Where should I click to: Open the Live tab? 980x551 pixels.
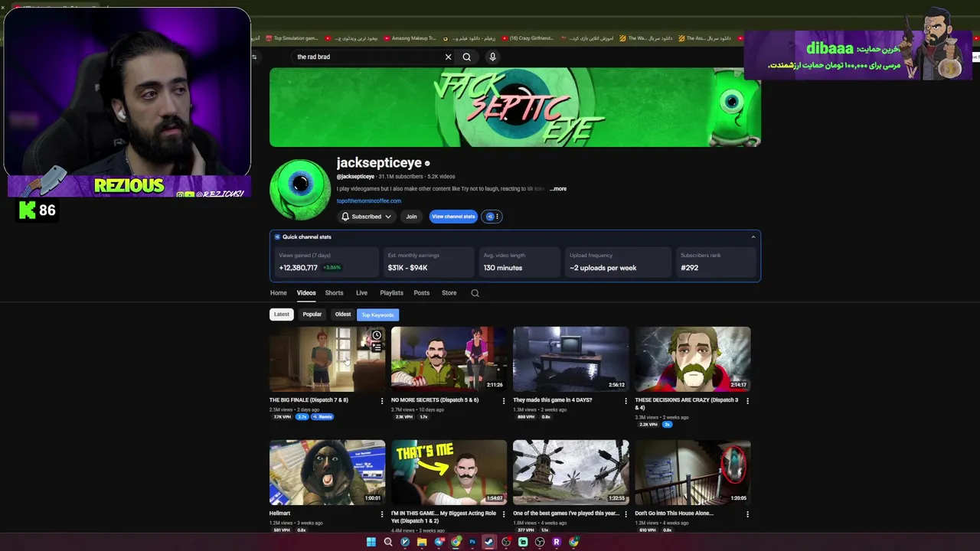[361, 293]
